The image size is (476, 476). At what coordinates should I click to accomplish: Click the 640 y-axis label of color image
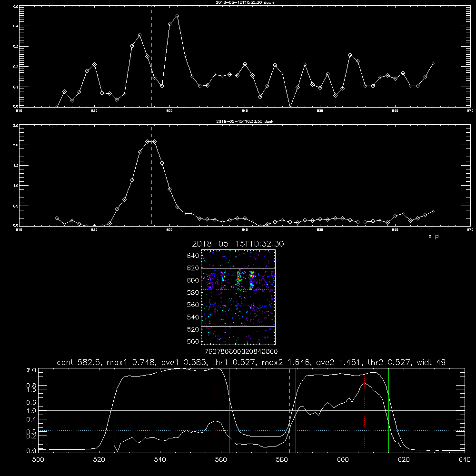coord(193,256)
